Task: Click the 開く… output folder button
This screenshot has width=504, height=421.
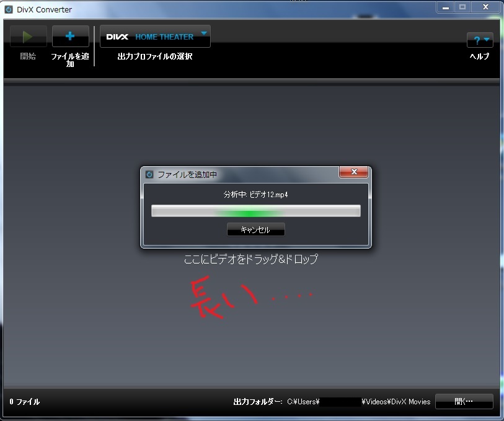Action: (x=464, y=401)
